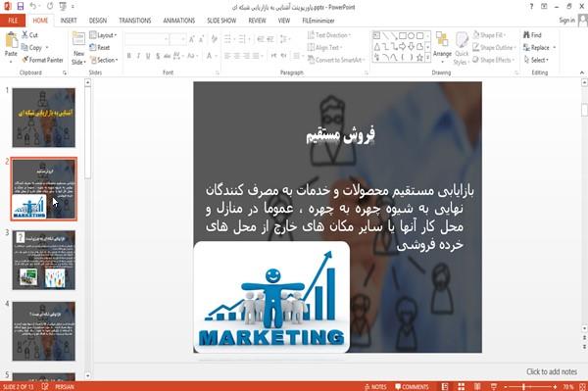Viewport: 588px width, 391px height.
Task: Switch to Slide Sorter view icon
Action: (462, 387)
